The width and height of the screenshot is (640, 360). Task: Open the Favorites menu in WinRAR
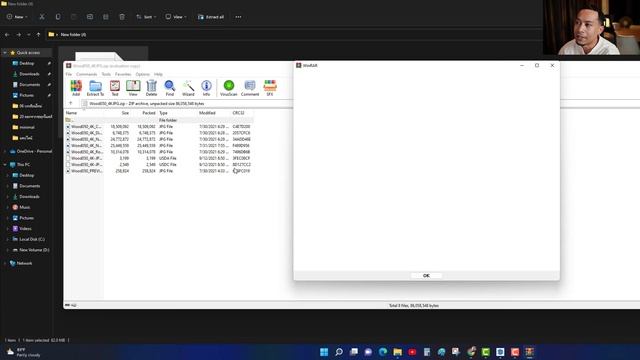[x=123, y=74]
